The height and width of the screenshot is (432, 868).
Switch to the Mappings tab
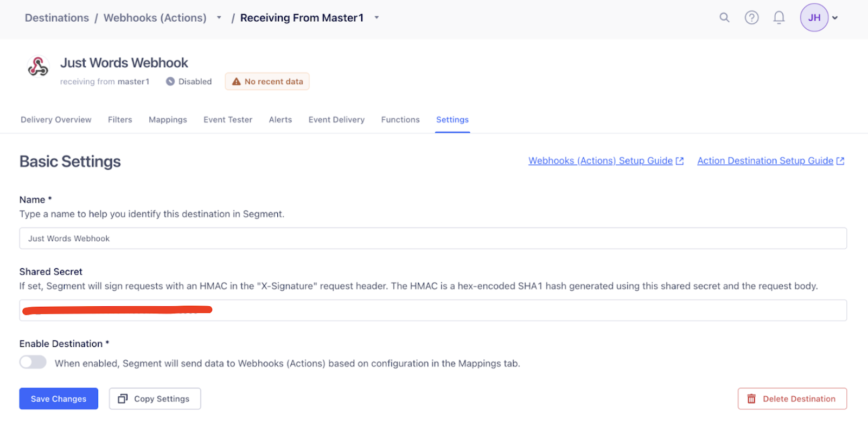pyautogui.click(x=168, y=120)
